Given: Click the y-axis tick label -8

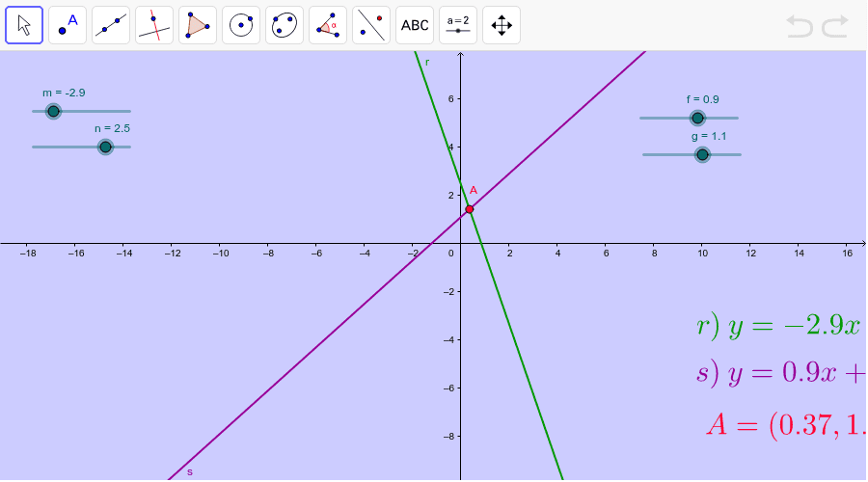Looking at the screenshot, I should tap(448, 437).
